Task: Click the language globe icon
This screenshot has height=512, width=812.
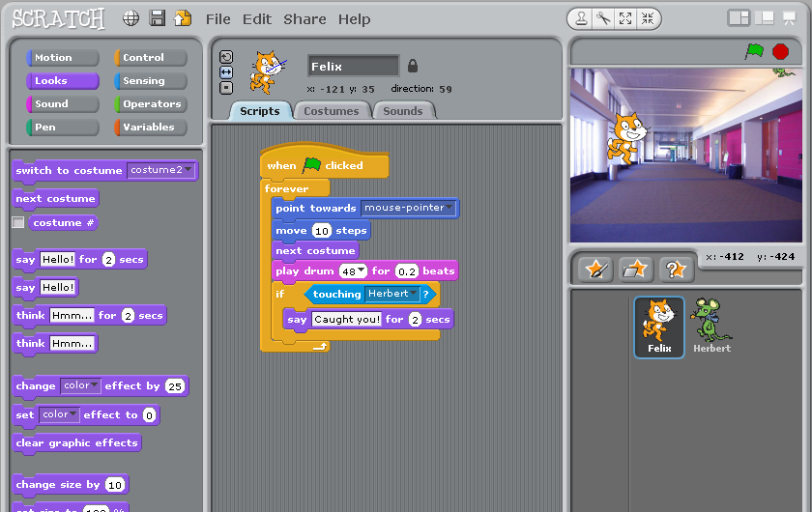Action: [x=130, y=18]
